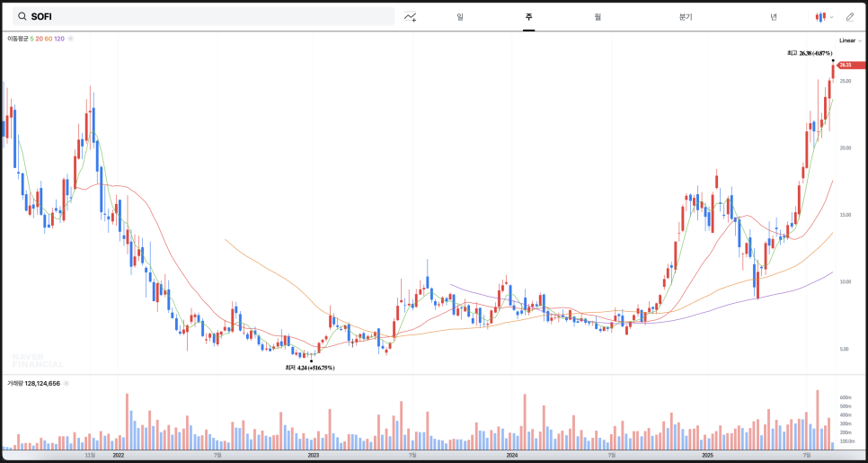Click the moving average period 60

click(49, 39)
